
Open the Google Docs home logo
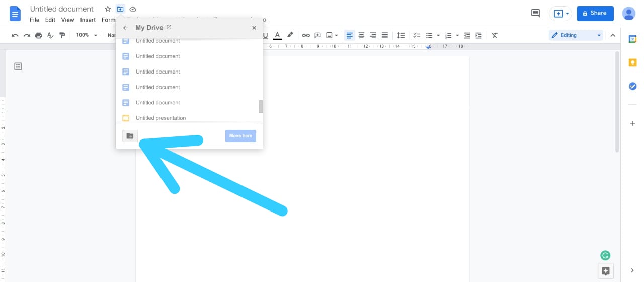[15, 14]
